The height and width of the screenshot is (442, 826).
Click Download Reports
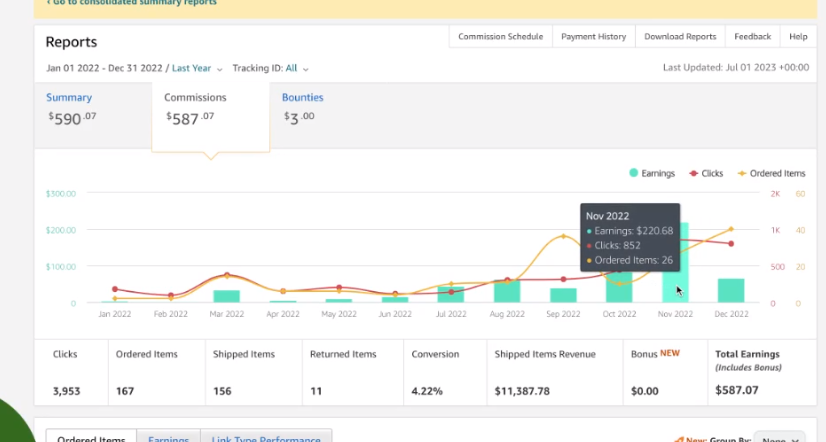pos(680,36)
